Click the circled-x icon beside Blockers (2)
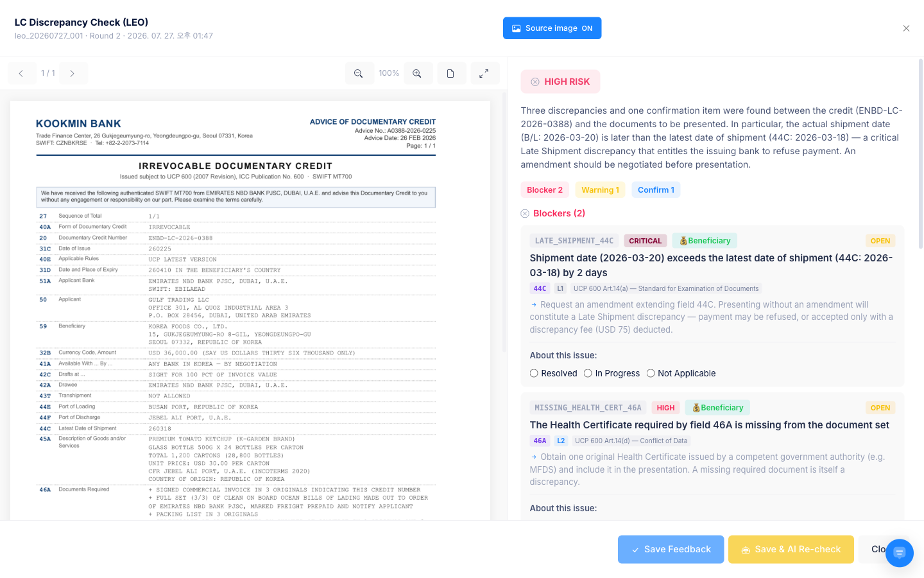This screenshot has width=924, height=578. tap(525, 214)
